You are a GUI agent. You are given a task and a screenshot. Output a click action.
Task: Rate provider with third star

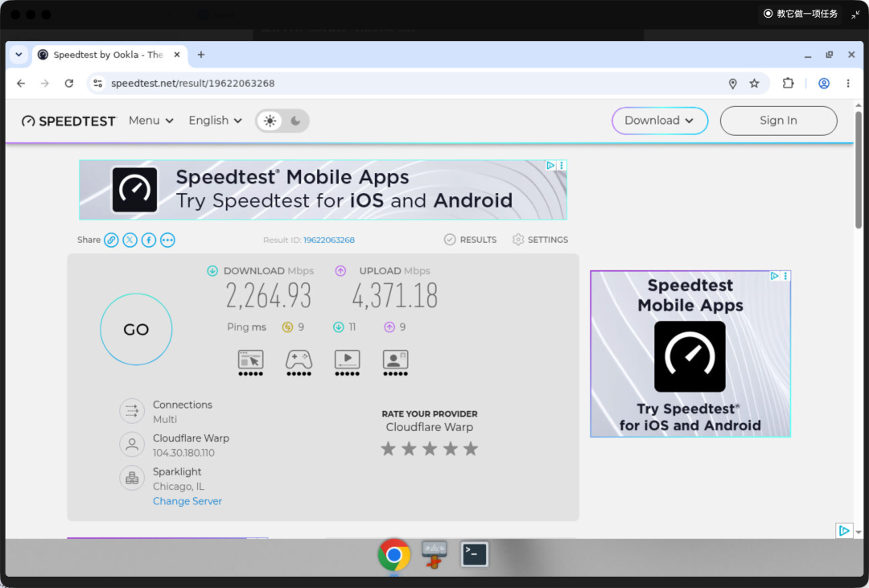tap(430, 449)
